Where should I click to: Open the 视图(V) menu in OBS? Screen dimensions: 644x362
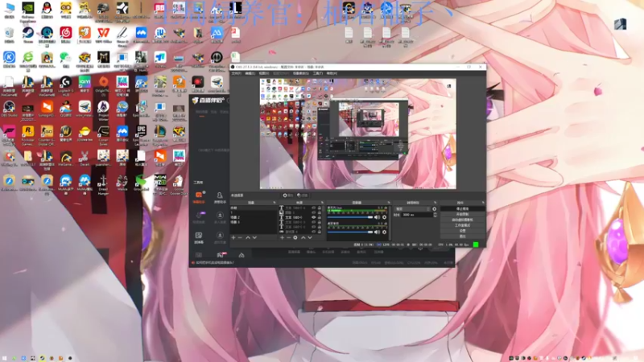[264, 73]
